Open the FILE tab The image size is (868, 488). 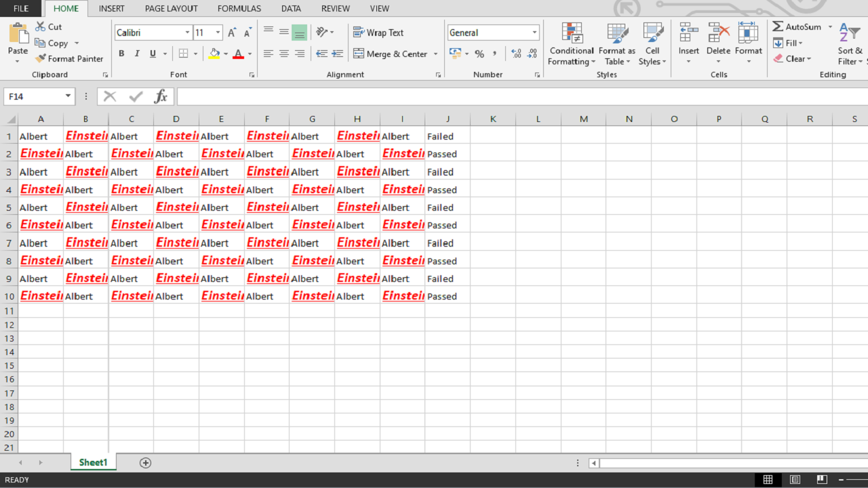click(21, 9)
